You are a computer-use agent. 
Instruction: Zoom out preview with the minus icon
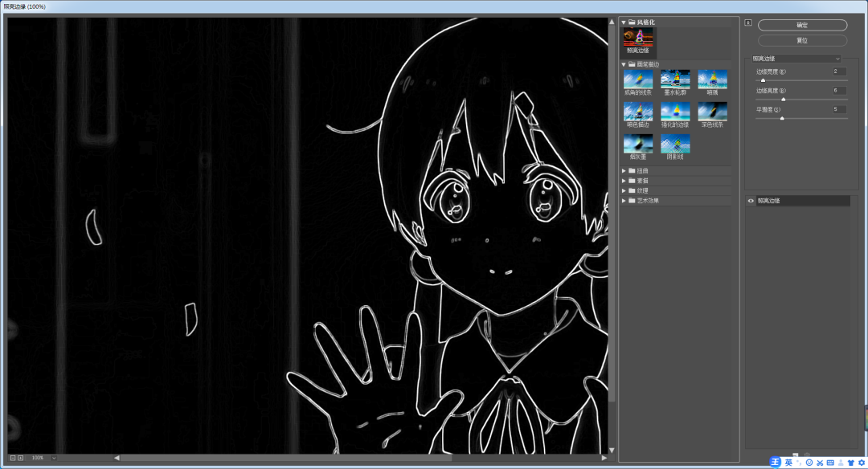tap(13, 458)
